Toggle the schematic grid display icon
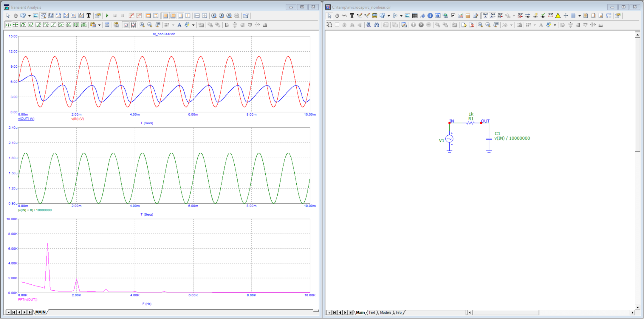This screenshot has width=644, height=319. coord(573,16)
